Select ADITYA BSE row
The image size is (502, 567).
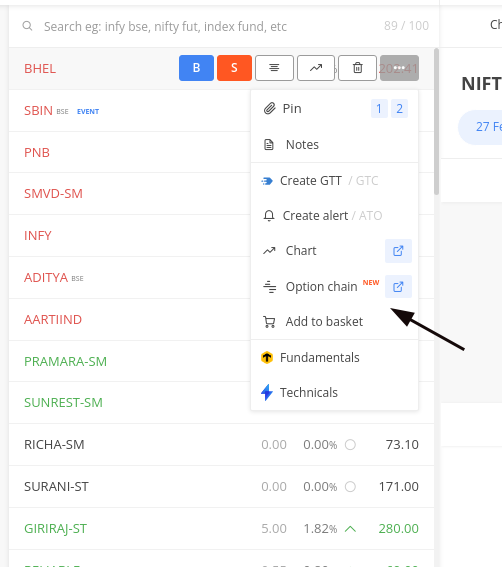point(129,278)
